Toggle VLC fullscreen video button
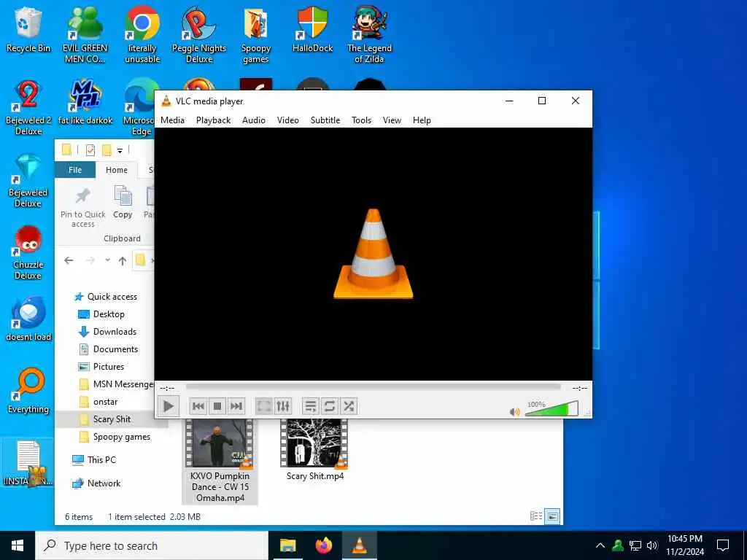This screenshot has width=747, height=560. point(264,406)
